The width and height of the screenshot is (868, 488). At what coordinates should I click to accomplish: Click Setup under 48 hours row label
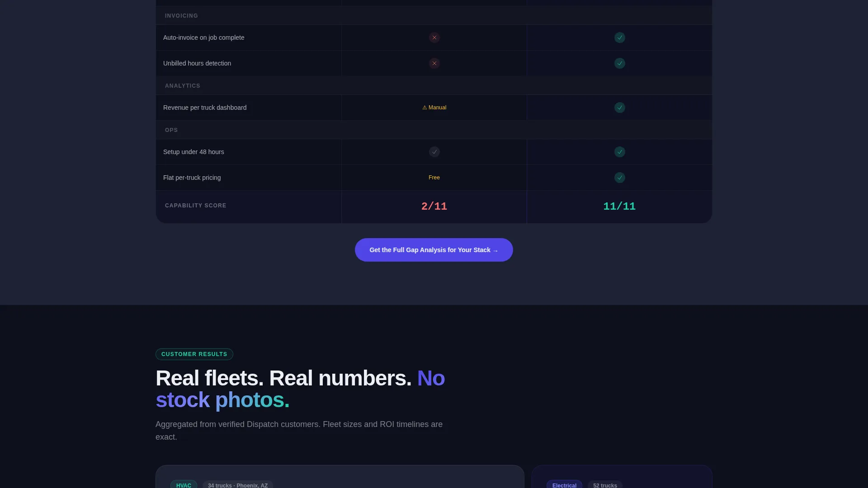(x=193, y=152)
